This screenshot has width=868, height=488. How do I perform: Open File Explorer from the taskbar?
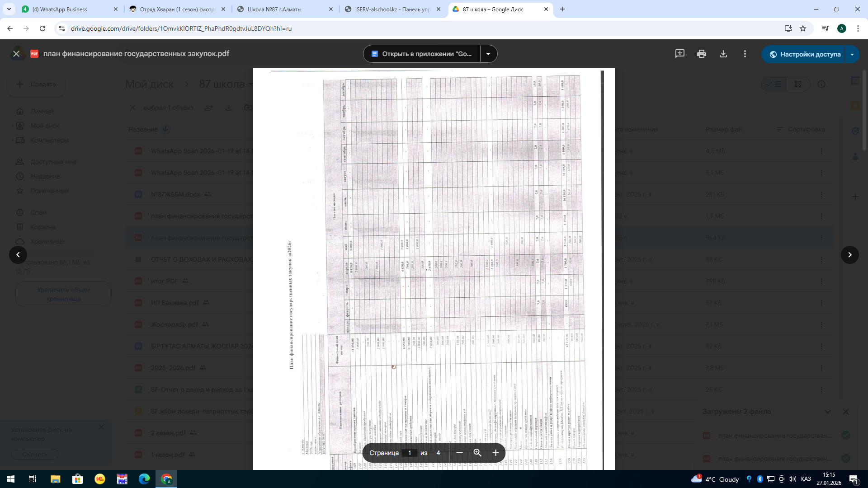[x=55, y=479]
